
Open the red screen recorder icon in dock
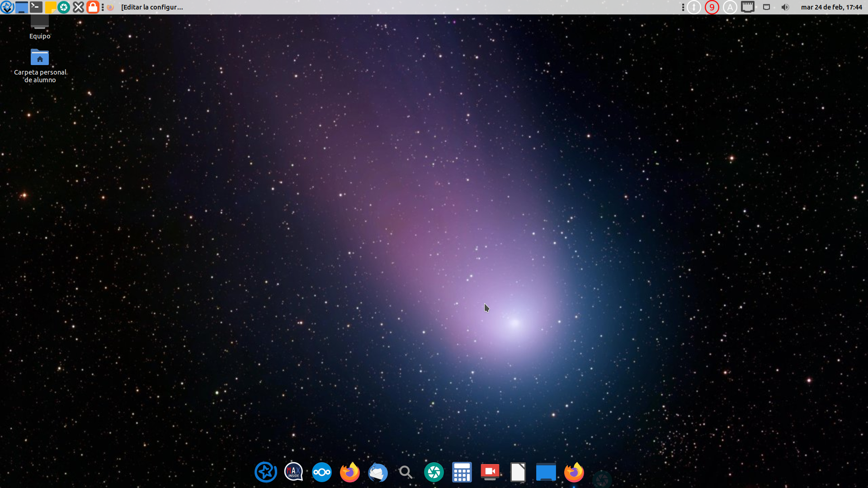[x=490, y=472]
